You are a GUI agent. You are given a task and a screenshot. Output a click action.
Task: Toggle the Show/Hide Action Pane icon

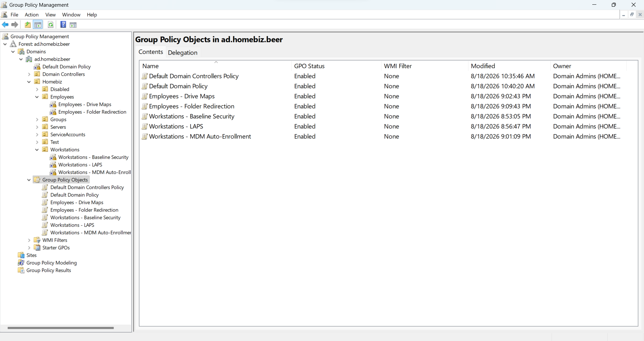(x=73, y=24)
